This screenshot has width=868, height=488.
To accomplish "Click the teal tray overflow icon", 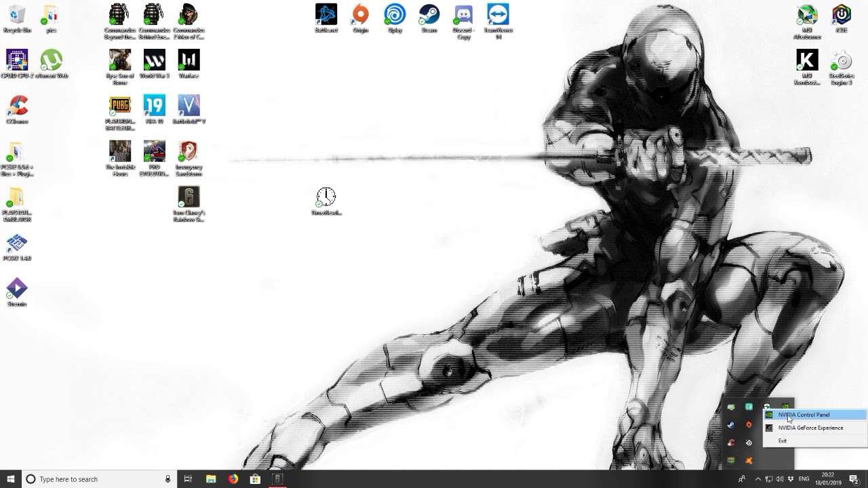I will tap(749, 407).
